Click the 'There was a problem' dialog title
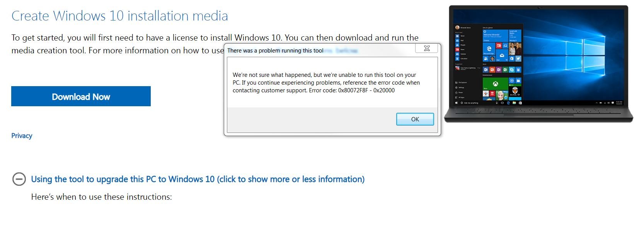Screen dimensions: 644x226 pos(275,51)
